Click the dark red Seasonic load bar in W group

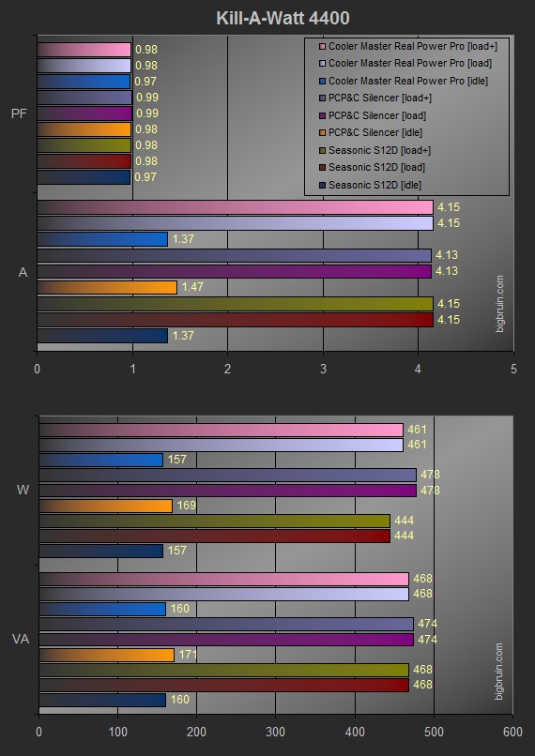[x=215, y=537]
